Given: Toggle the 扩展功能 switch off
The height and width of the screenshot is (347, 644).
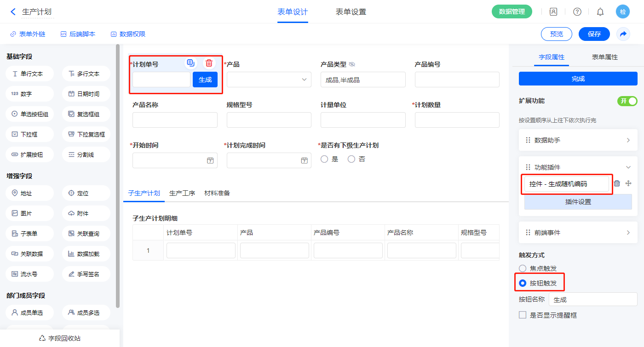Looking at the screenshot, I should click(x=627, y=101).
